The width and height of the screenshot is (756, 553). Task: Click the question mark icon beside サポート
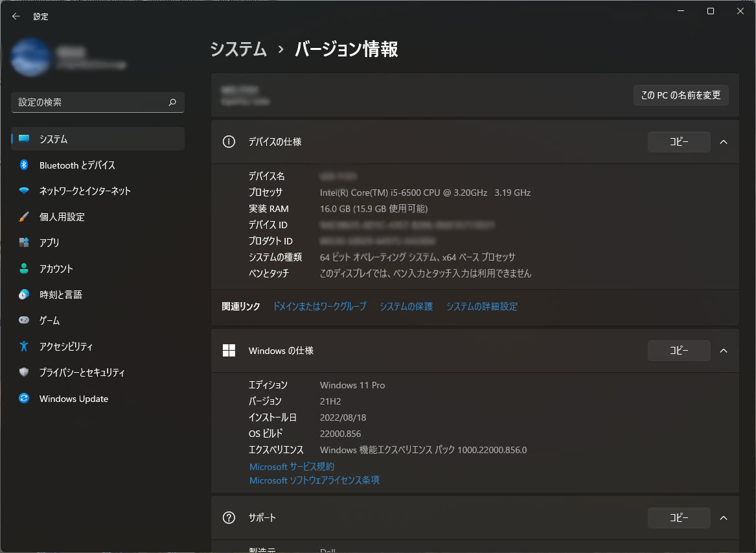[229, 518]
